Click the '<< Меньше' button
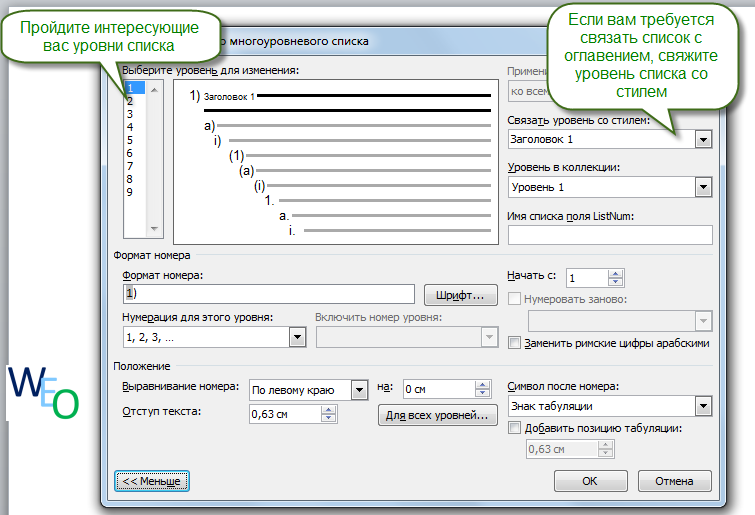 [x=151, y=481]
